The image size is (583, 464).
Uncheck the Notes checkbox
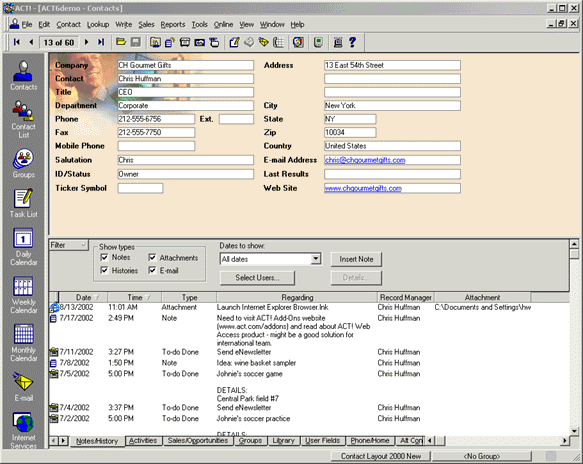tap(104, 257)
